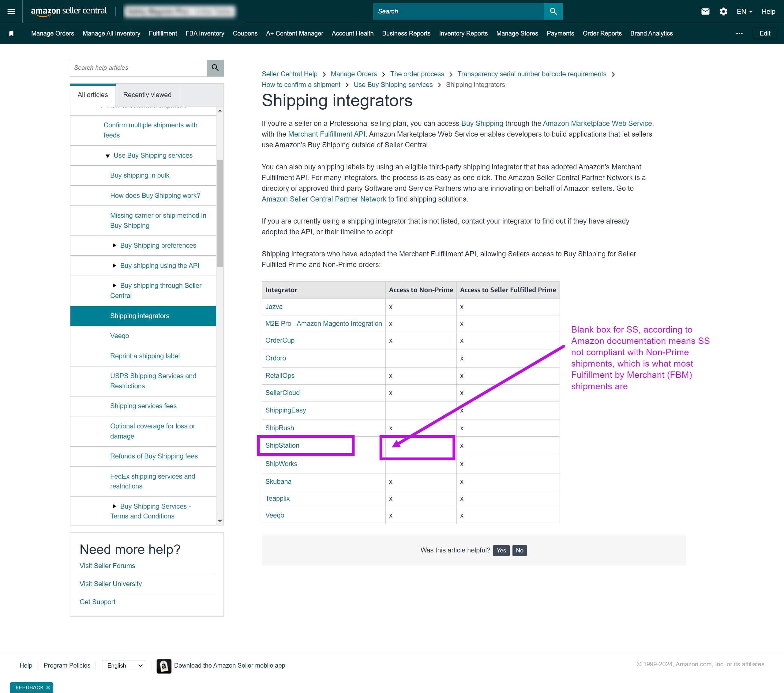
Task: Open Amazon Marketplace Web Service link
Action: point(597,123)
